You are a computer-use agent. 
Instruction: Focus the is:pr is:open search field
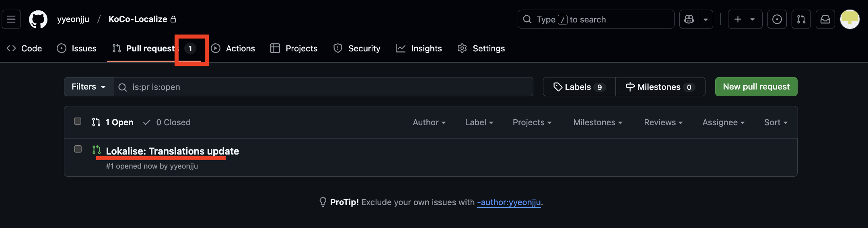coord(323,87)
